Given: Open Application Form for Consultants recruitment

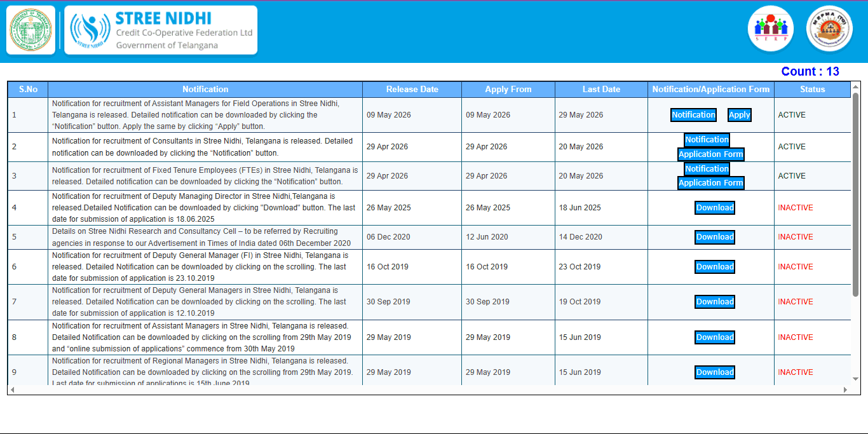Looking at the screenshot, I should 710,154.
